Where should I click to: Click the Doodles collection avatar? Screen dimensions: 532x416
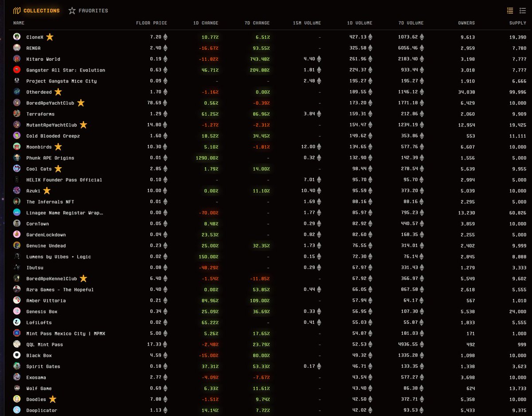[x=17, y=399]
